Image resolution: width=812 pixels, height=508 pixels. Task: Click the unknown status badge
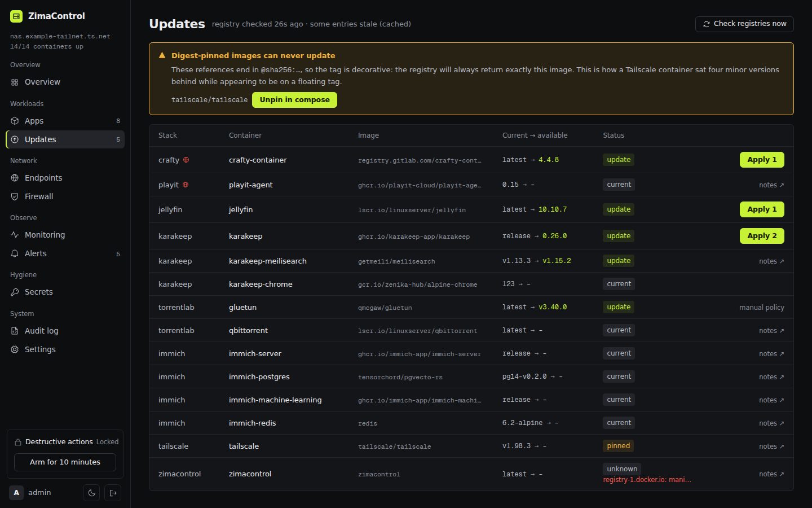click(622, 469)
